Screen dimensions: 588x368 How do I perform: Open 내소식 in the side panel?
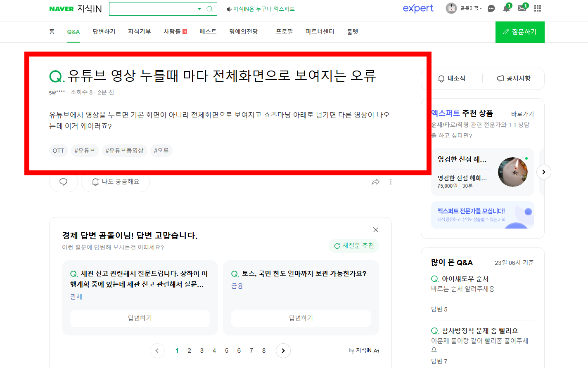452,78
